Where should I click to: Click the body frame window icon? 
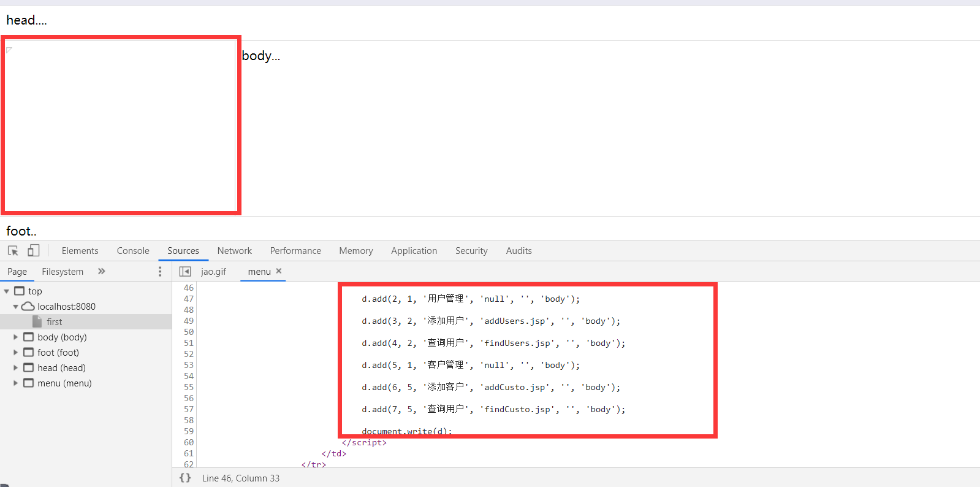(x=28, y=337)
